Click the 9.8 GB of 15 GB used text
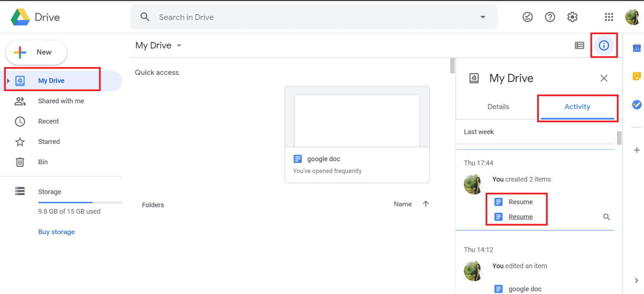Image resolution: width=644 pixels, height=294 pixels. (69, 211)
